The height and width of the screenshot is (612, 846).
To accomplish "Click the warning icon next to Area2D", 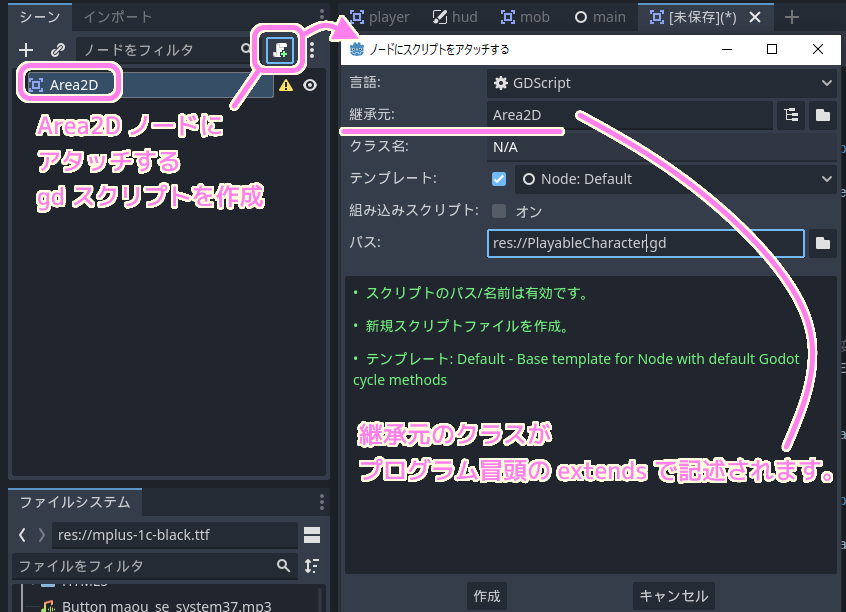I will click(x=286, y=86).
